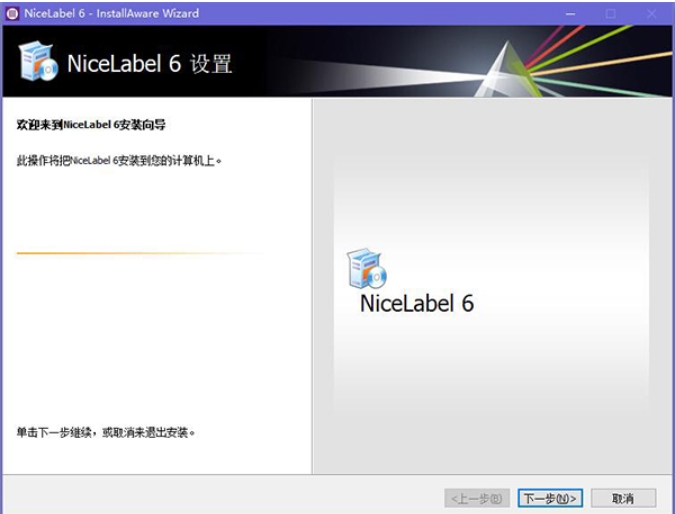Click the maximize button in title bar
This screenshot has height=514, width=675.
[610, 14]
